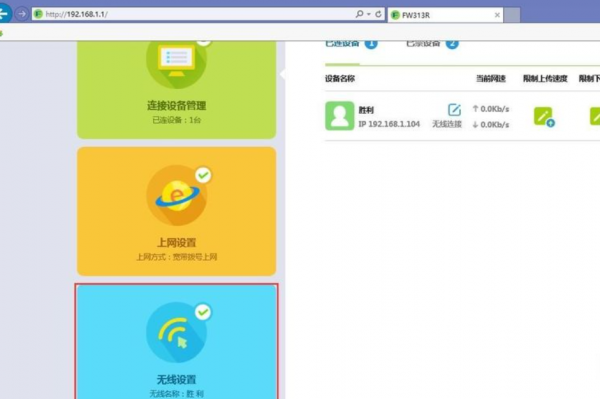This screenshot has width=600, height=399.
Task: Open a new blank browser tab
Action: coord(512,15)
